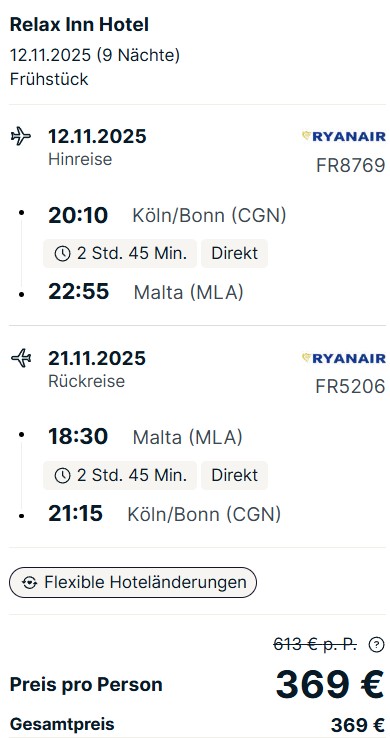Select the Relax Inn Hotel title
This screenshot has width=390, height=738.
pyautogui.click(x=79, y=25)
